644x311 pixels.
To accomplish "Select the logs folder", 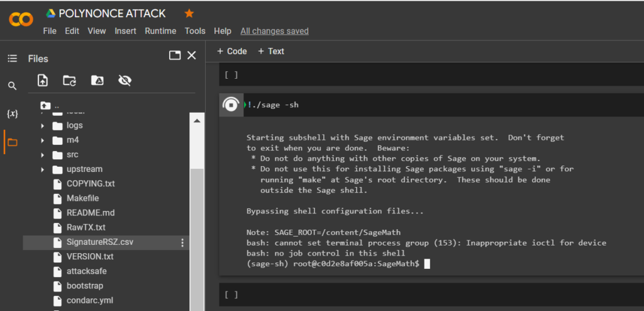I will click(x=74, y=125).
